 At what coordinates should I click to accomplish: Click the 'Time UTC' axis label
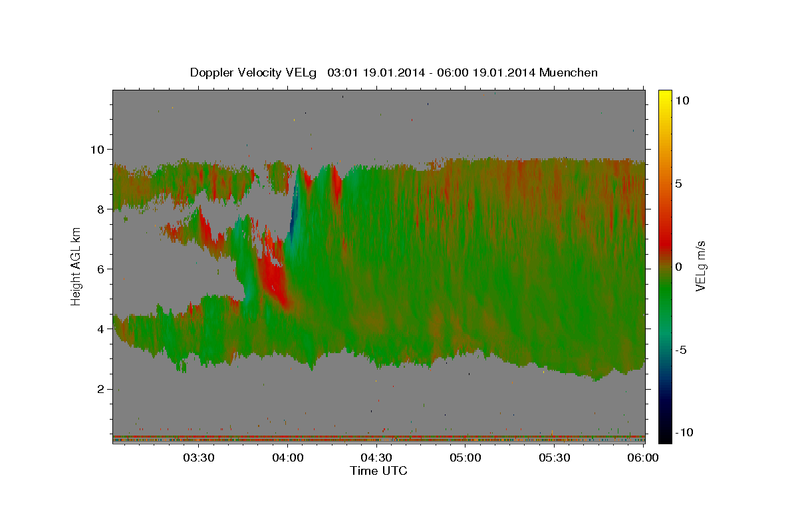point(378,471)
